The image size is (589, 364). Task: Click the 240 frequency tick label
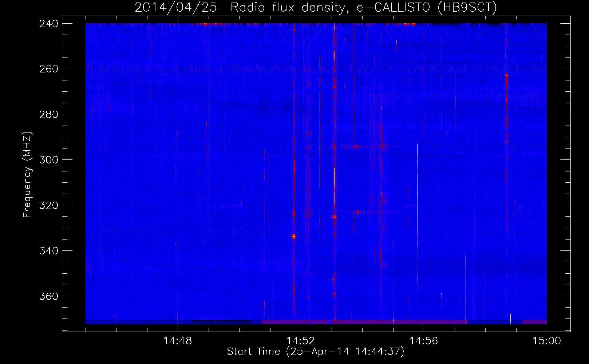click(x=49, y=23)
